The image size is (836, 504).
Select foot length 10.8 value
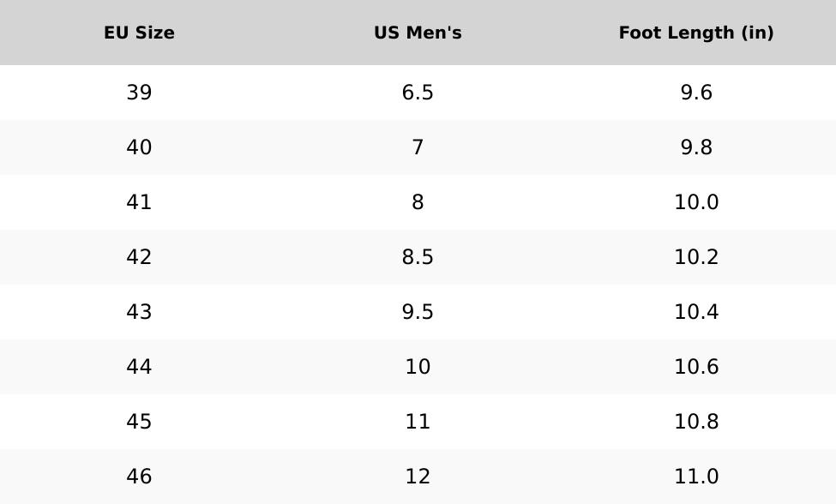click(696, 422)
